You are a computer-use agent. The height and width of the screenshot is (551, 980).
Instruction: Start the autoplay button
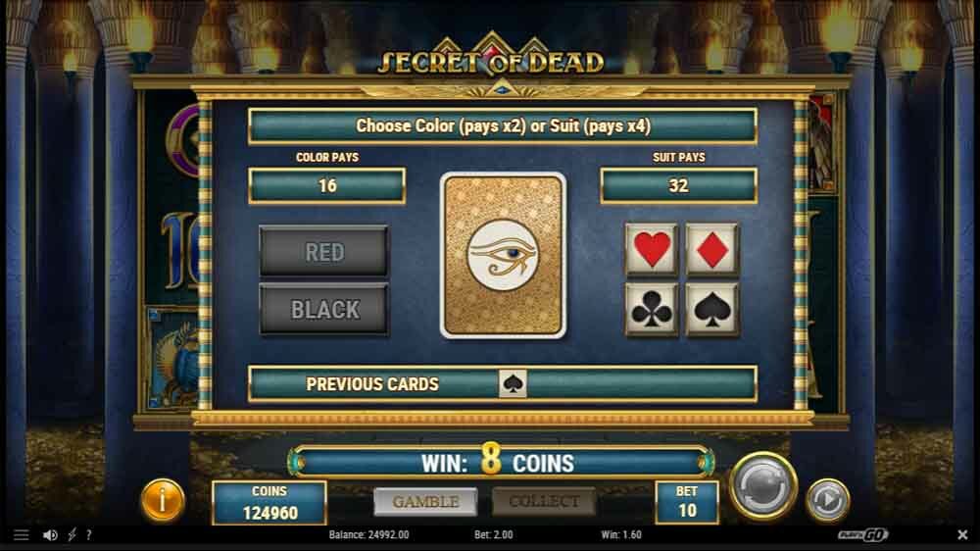(827, 500)
